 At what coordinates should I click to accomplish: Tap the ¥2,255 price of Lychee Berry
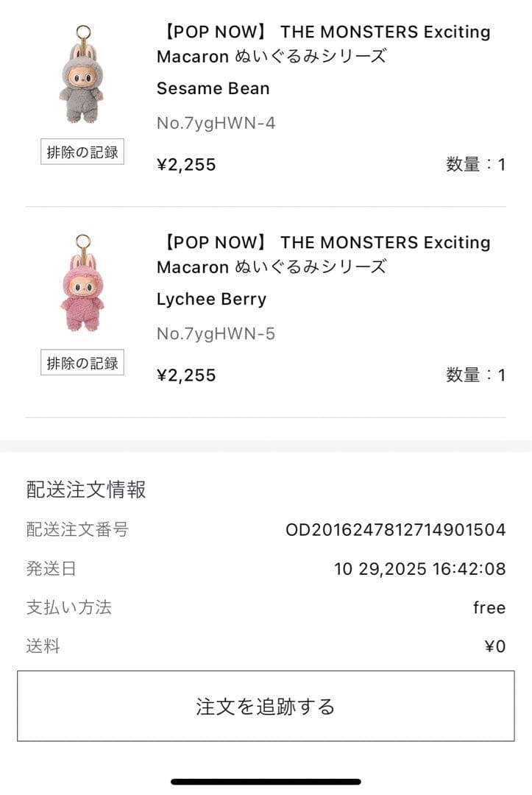186,375
